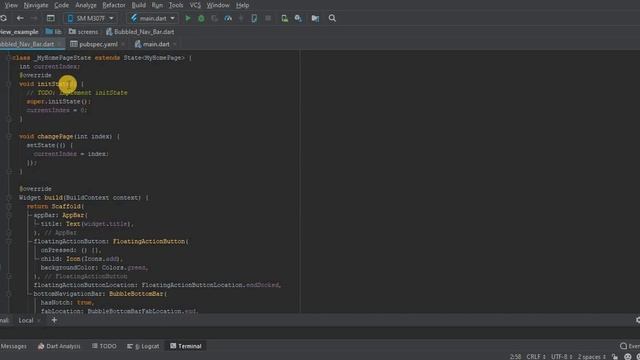The image size is (640, 360).
Task: Open the View menu
Action: click(11, 5)
